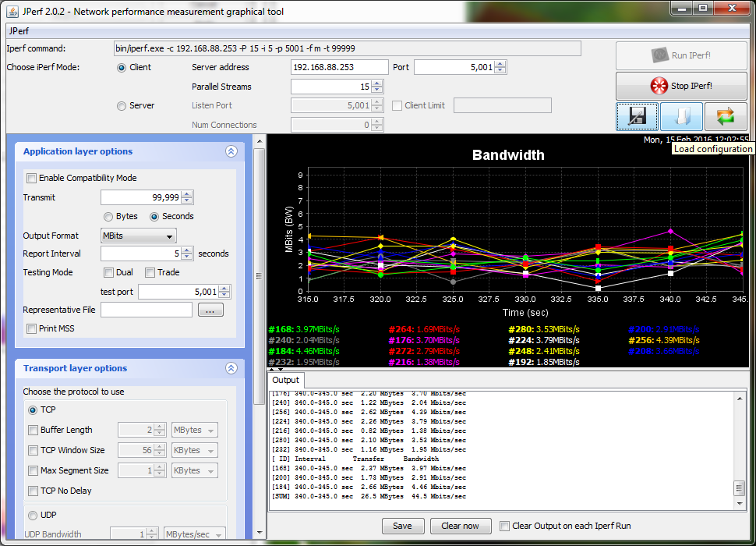Select the Output tab
The image size is (756, 546).
pyautogui.click(x=285, y=380)
